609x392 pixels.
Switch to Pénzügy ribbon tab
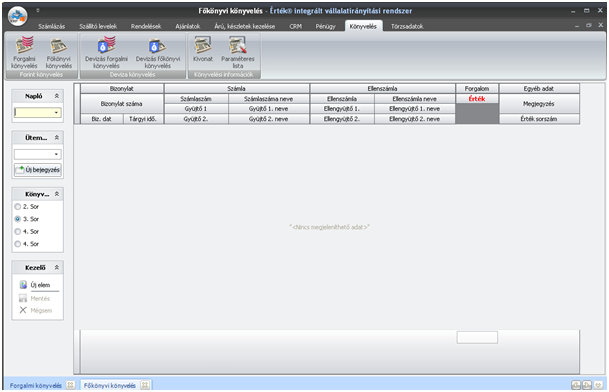[325, 26]
